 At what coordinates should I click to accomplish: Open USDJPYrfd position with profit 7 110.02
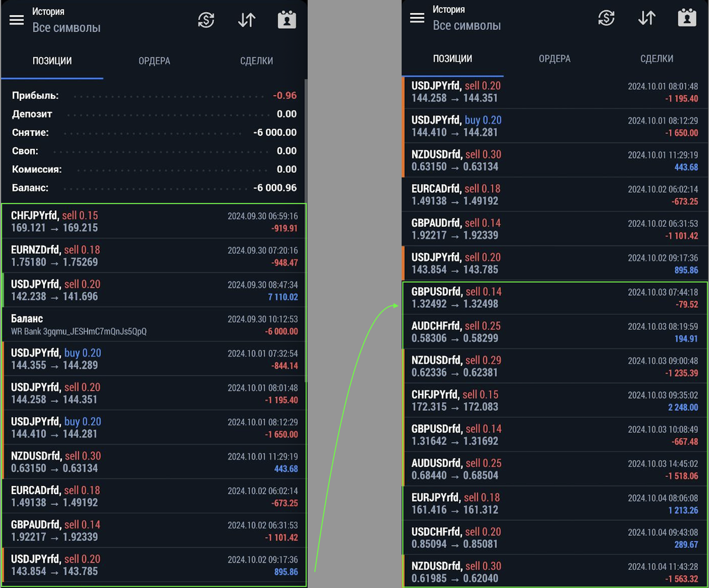click(154, 290)
